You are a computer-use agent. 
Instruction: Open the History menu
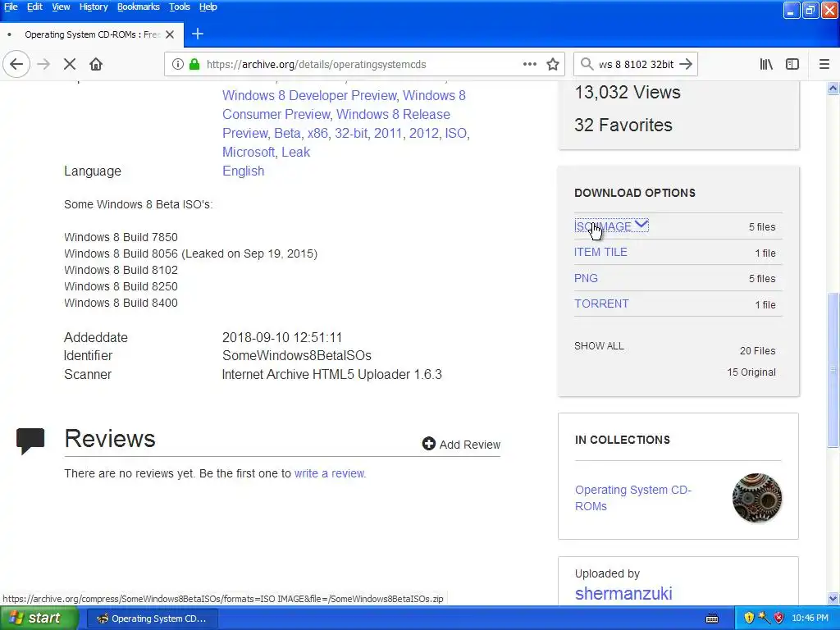[94, 7]
